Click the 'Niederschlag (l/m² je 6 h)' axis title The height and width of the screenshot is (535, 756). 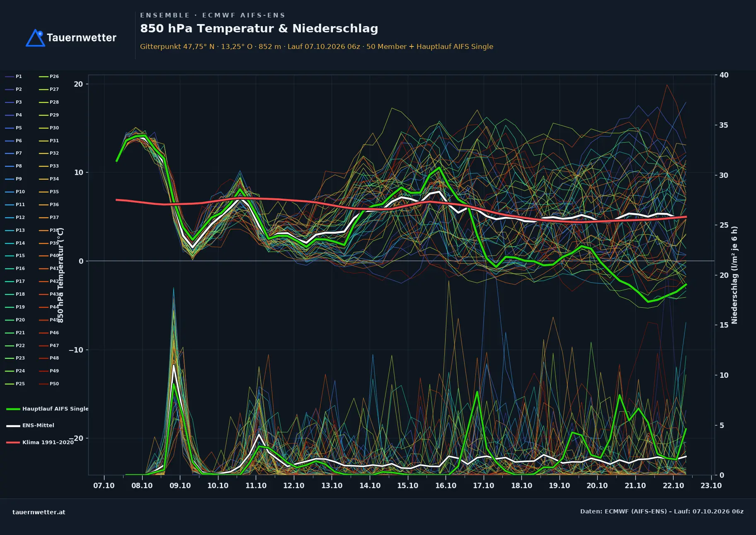pyautogui.click(x=734, y=275)
